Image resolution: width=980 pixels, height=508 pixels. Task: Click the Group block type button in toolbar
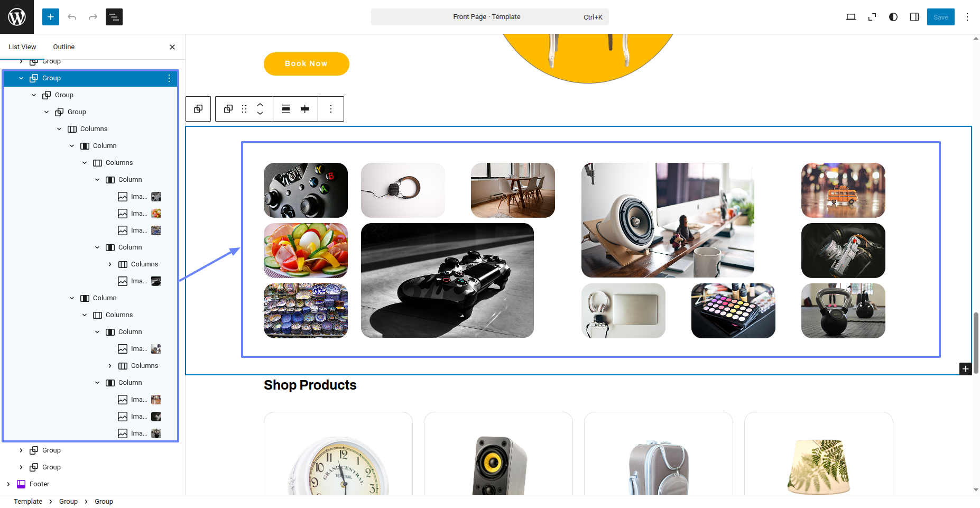[228, 109]
